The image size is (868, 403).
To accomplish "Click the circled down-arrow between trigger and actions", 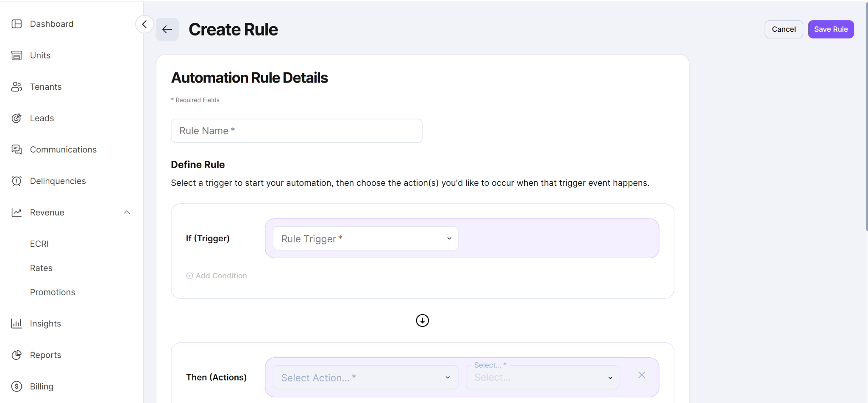I will tap(422, 320).
